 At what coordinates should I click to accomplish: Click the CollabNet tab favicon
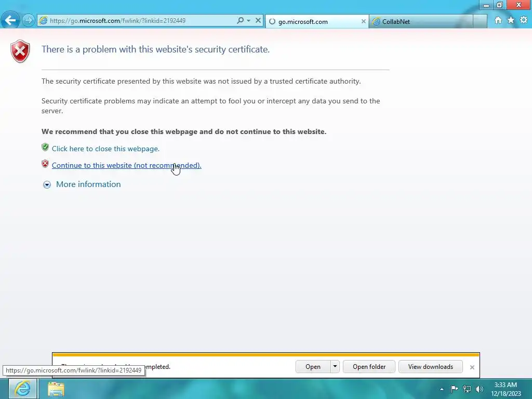[x=376, y=21]
